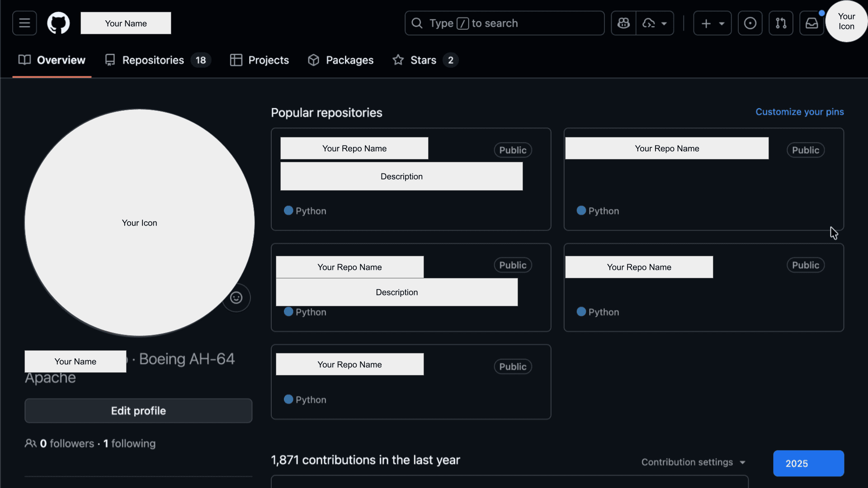Open Copilot chat icon
Image resolution: width=868 pixels, height=488 pixels.
pos(623,23)
